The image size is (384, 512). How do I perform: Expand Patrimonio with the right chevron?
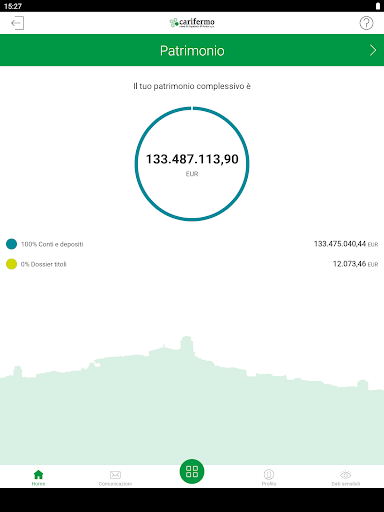[x=373, y=50]
